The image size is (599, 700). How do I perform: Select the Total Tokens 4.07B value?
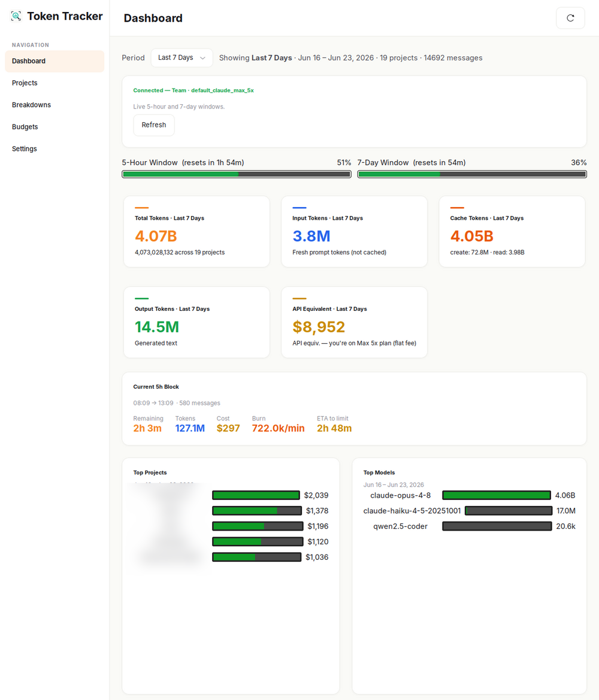point(156,236)
